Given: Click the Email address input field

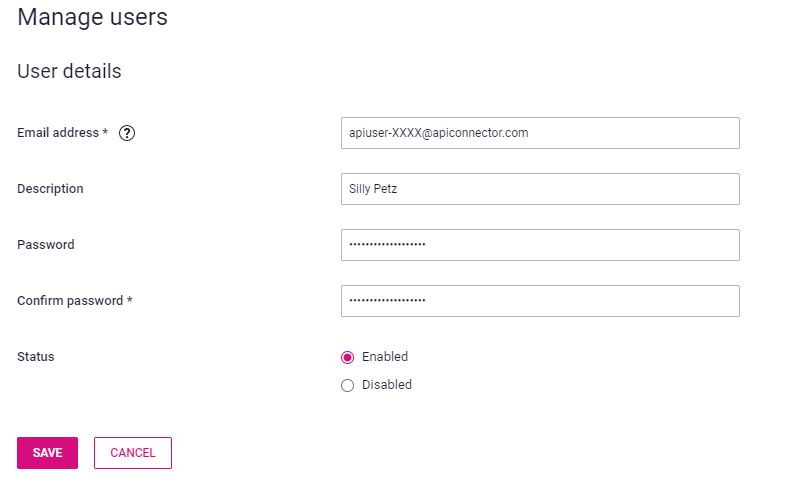Looking at the screenshot, I should point(540,133).
